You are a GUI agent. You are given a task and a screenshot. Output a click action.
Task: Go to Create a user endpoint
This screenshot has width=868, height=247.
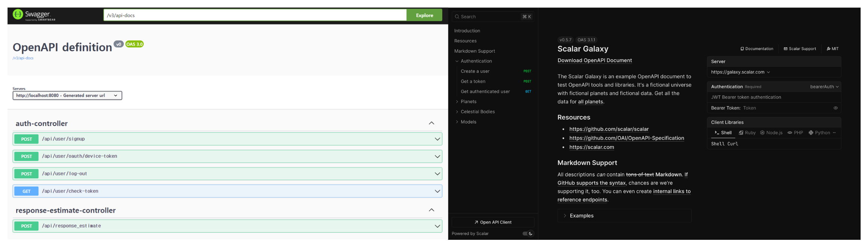point(475,71)
